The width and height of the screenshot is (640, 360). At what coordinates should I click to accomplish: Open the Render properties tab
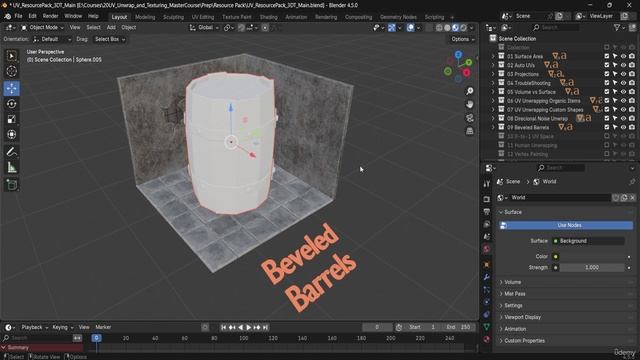click(487, 199)
